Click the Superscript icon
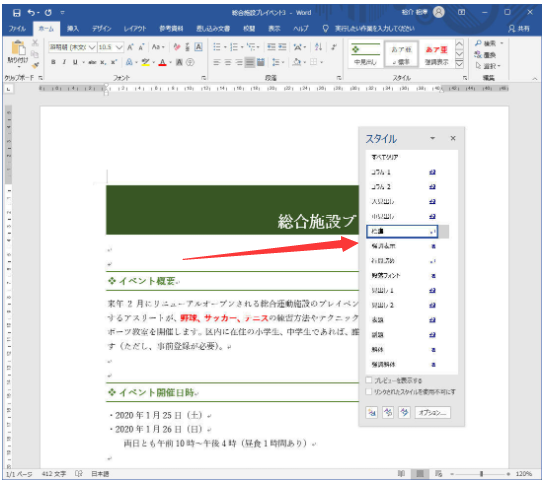The width and height of the screenshot is (546, 481). pyautogui.click(x=114, y=62)
